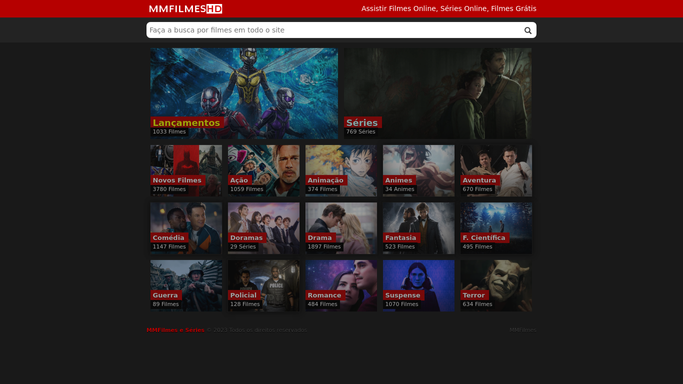This screenshot has height=384, width=683.
Task: Focus the movie search input field
Action: (x=334, y=30)
